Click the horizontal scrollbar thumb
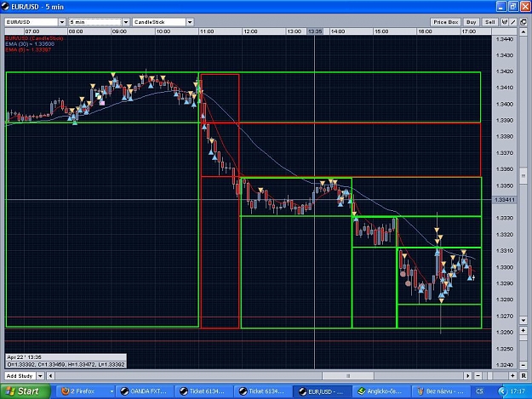The height and width of the screenshot is (399, 532). (348, 376)
